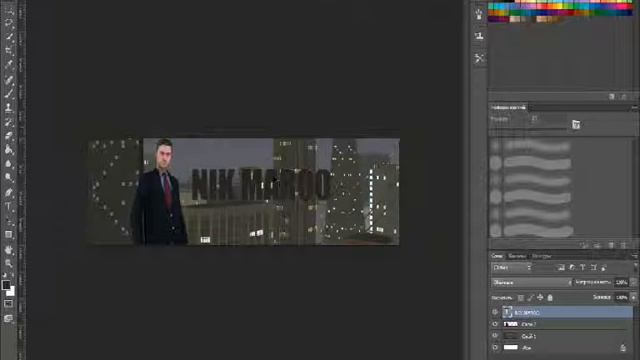This screenshot has height=360, width=640.
Task: Change screen mode from toolbox bottom
Action: 9,318
